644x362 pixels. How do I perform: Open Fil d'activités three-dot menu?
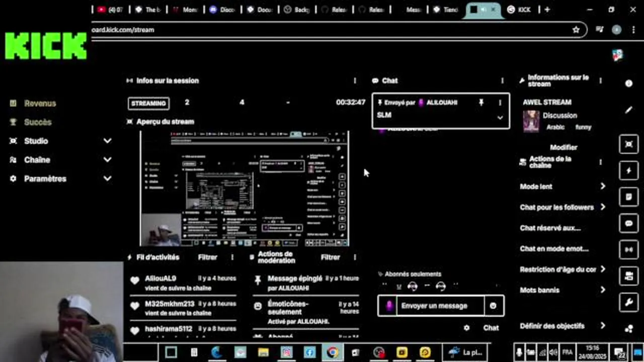click(x=232, y=257)
